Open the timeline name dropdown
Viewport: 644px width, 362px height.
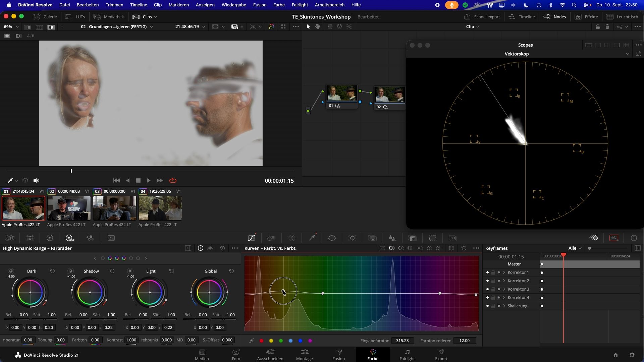[x=117, y=27]
